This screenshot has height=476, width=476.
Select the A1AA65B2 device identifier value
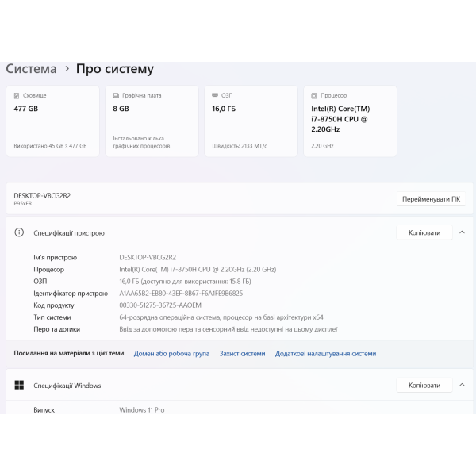pos(181,294)
